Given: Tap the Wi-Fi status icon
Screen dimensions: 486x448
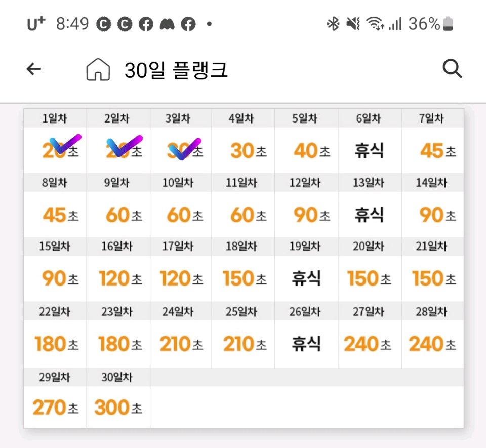Looking at the screenshot, I should [x=375, y=24].
